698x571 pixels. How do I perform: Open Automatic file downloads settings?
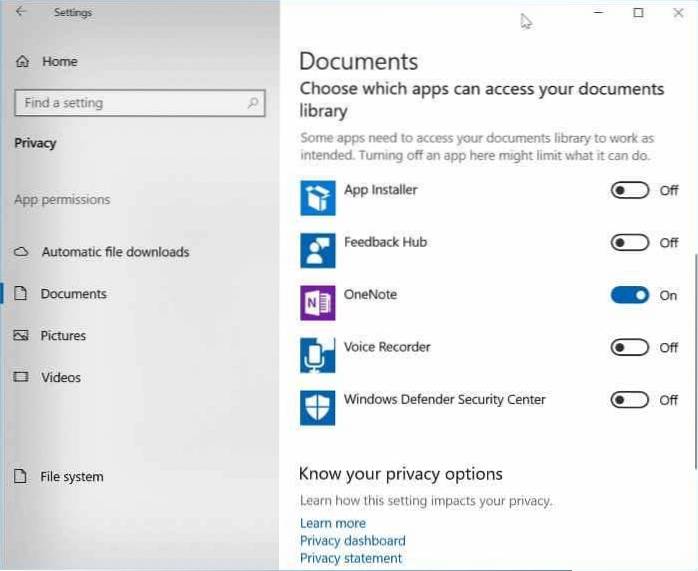click(114, 252)
